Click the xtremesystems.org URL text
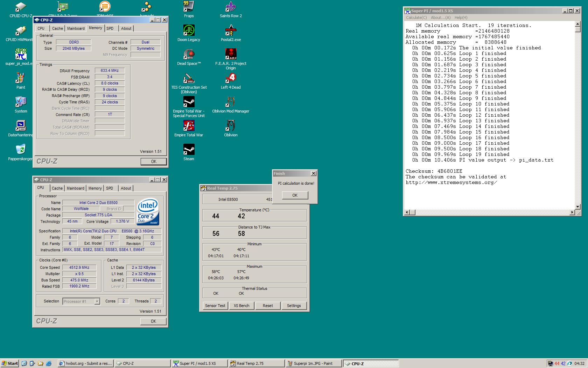The height and width of the screenshot is (368, 588). coord(451,183)
